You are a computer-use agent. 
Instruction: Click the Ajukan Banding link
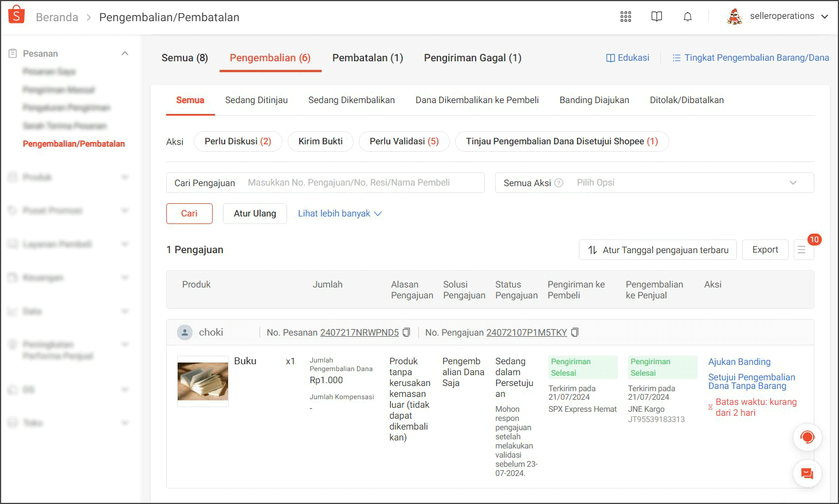[739, 362]
